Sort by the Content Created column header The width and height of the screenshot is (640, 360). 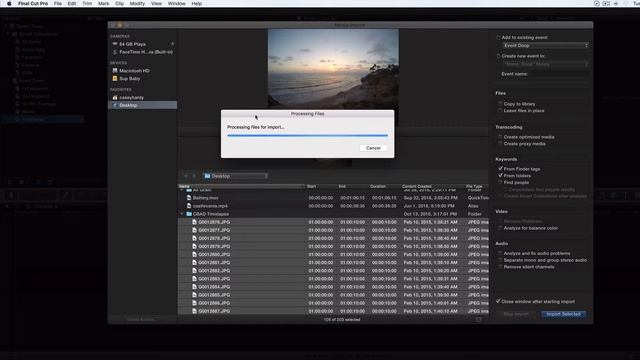[x=416, y=186]
